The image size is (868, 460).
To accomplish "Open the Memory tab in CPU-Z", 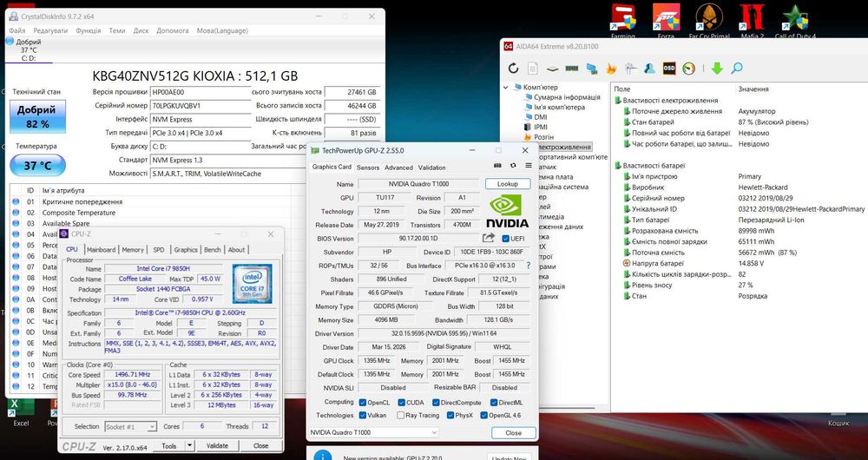I will click(x=133, y=250).
